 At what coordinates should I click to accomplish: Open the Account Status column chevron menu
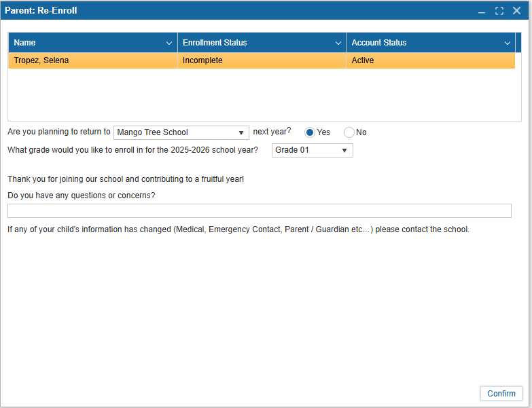click(507, 43)
